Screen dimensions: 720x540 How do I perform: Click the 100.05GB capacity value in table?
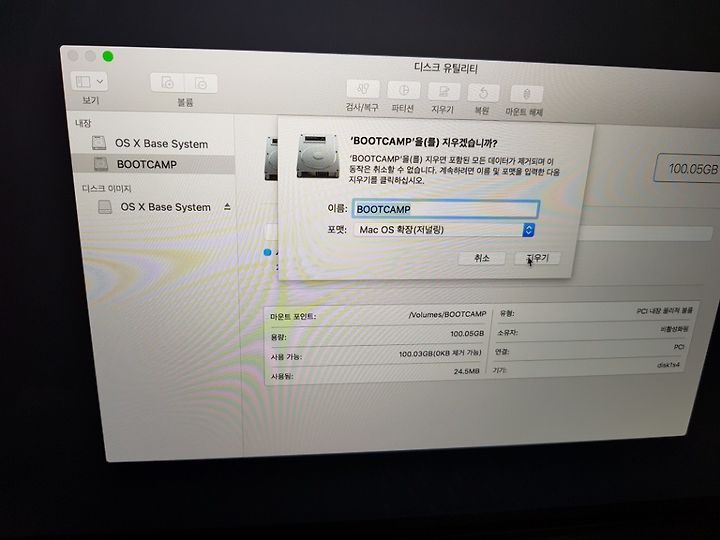tap(467, 333)
